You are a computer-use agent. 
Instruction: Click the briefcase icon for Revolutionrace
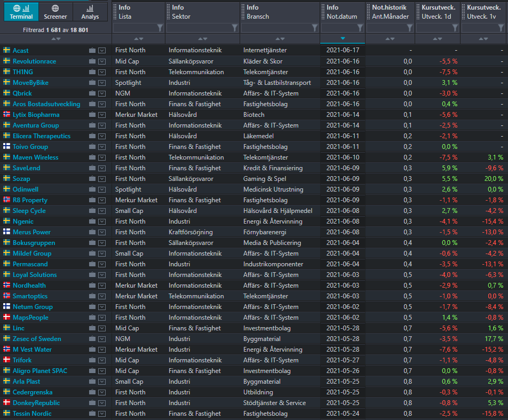tap(92, 61)
